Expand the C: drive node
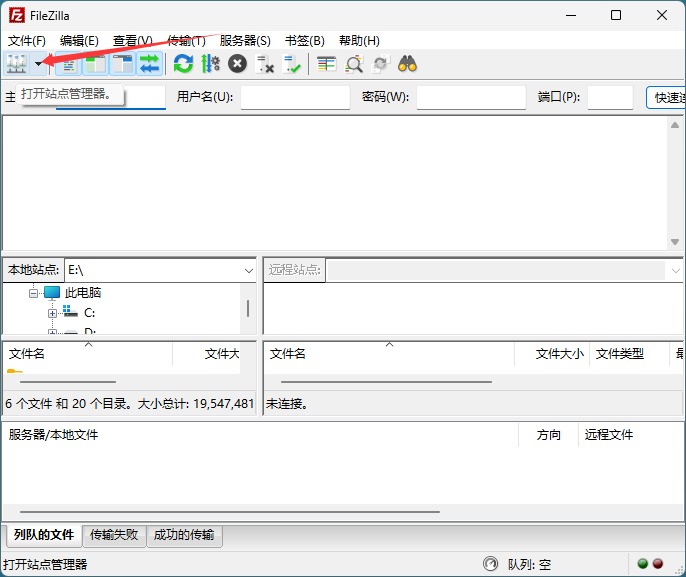Image resolution: width=686 pixels, height=577 pixels. click(x=52, y=313)
